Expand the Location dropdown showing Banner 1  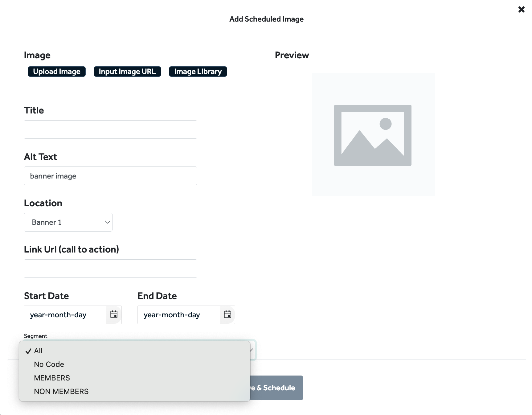click(x=68, y=222)
